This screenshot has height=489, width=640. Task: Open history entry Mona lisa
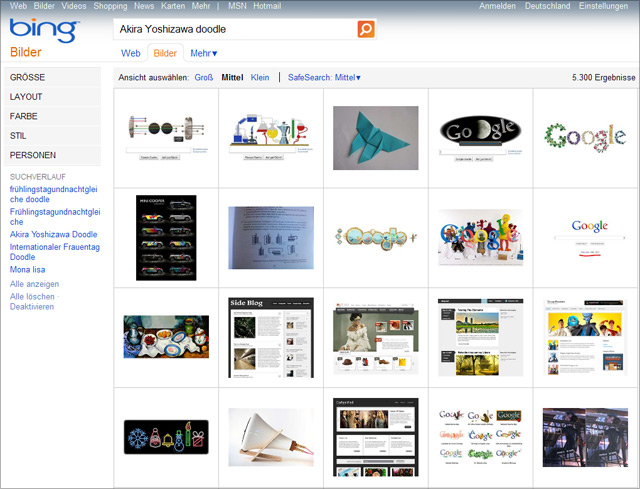pyautogui.click(x=27, y=269)
